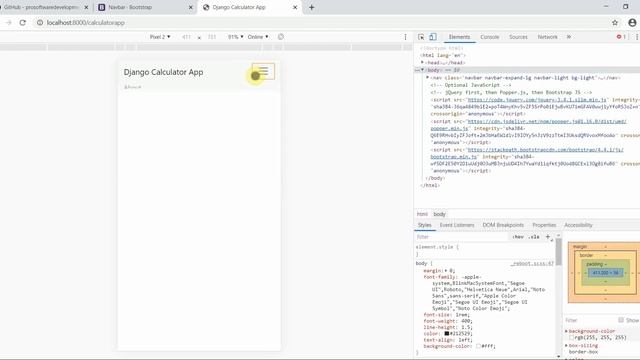Screen dimensions: 640x360
Task: Open the Chrome profile avatar icon
Action: pos(632,23)
